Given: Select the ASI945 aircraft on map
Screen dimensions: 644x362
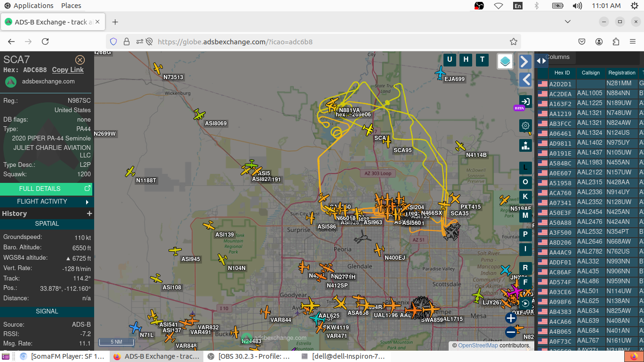Looking at the screenshot, I should coord(175,251).
